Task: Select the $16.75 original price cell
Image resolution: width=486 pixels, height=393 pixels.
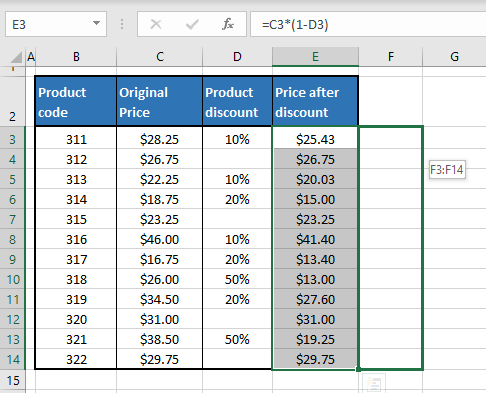Action: 160,259
